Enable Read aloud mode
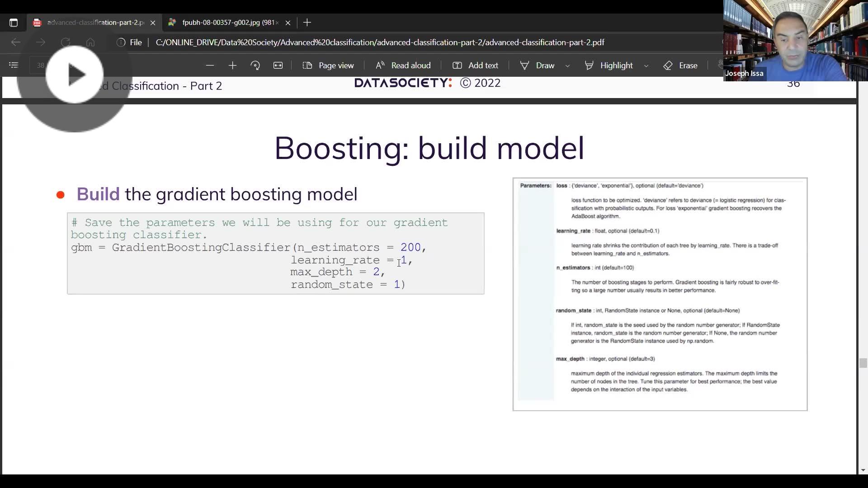 [x=403, y=65]
